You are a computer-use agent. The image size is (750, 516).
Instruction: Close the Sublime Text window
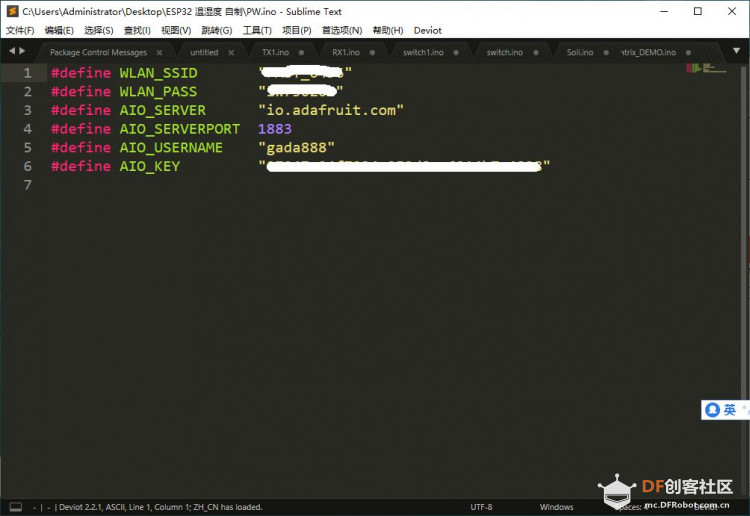coord(732,11)
